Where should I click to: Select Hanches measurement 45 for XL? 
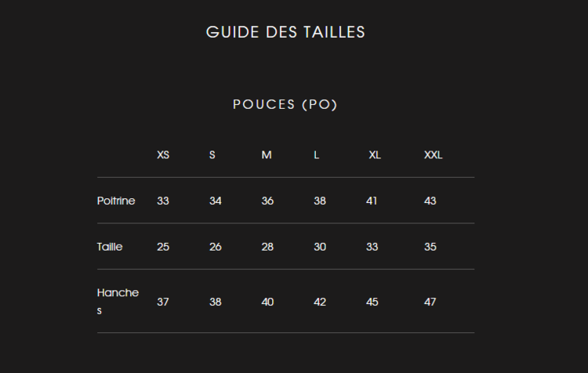(x=372, y=302)
